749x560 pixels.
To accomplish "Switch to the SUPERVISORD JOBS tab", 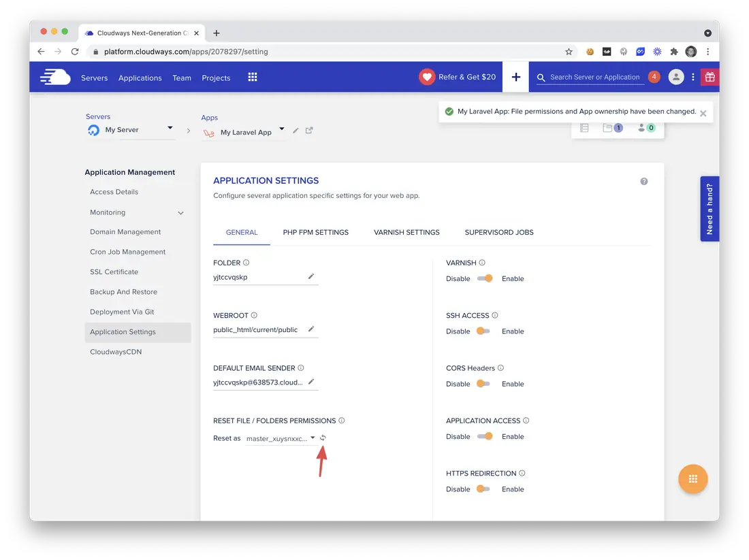I will coord(499,232).
